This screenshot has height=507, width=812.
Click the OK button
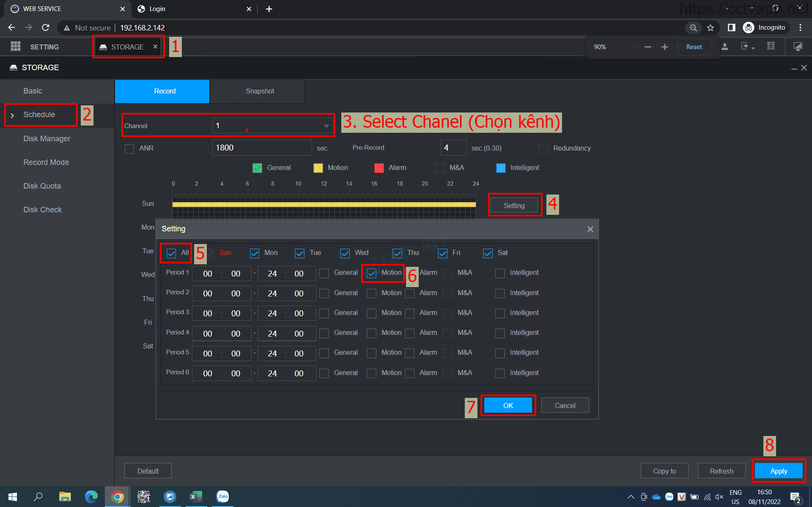(x=508, y=406)
